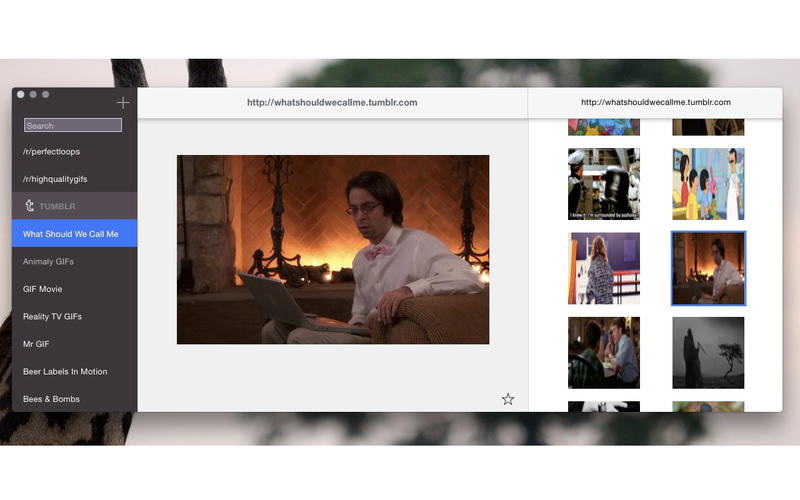
Task: Select the Animaly GIFs feed
Action: 49,262
